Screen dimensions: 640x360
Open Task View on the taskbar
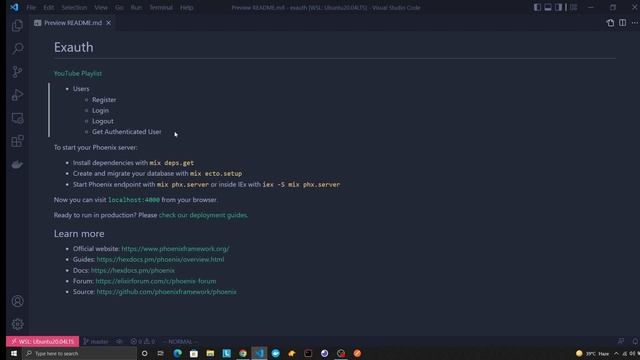(x=160, y=353)
